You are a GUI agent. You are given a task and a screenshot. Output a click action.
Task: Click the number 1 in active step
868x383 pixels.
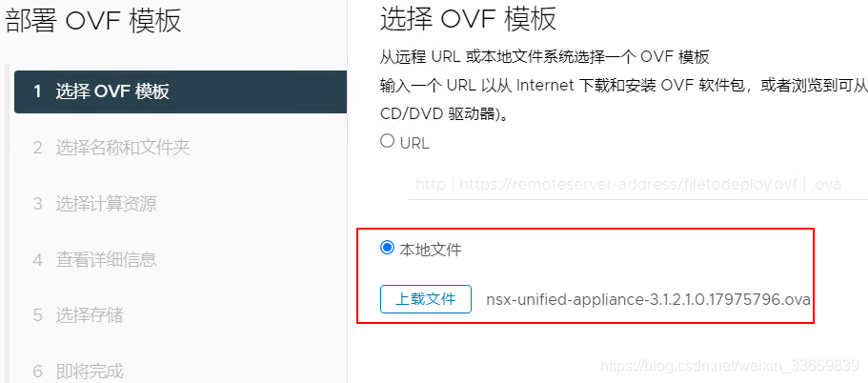(x=37, y=91)
